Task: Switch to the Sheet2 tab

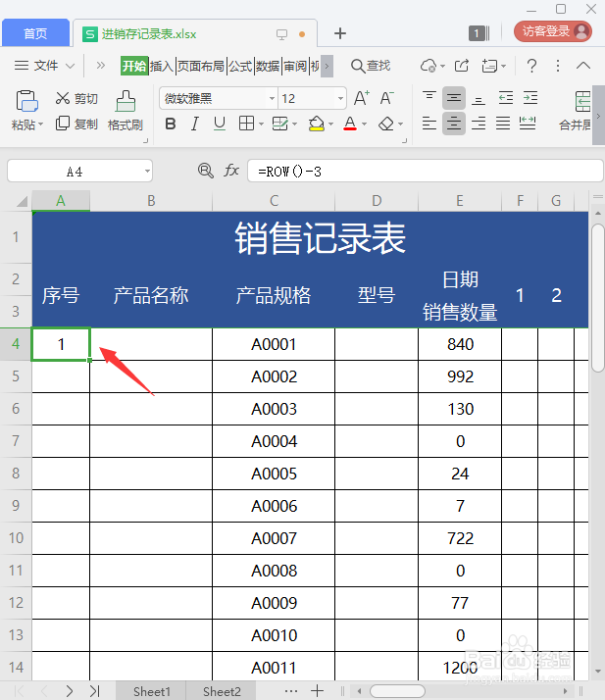Action: click(x=222, y=691)
